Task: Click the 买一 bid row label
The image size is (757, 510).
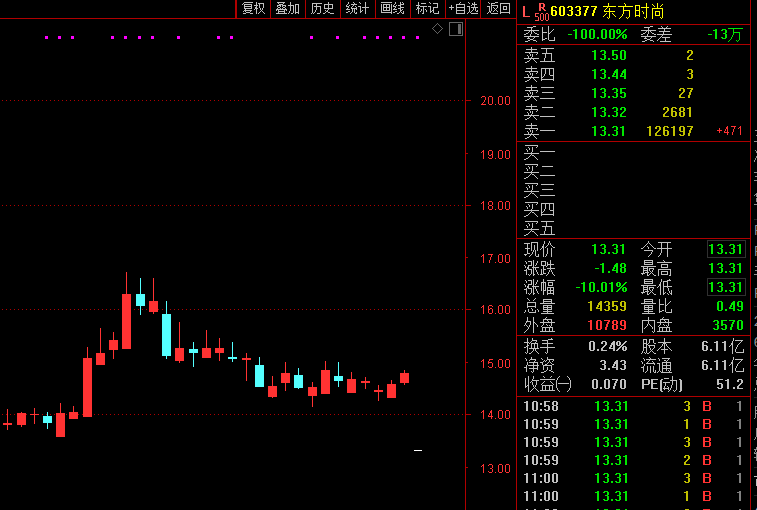Action: pos(540,153)
